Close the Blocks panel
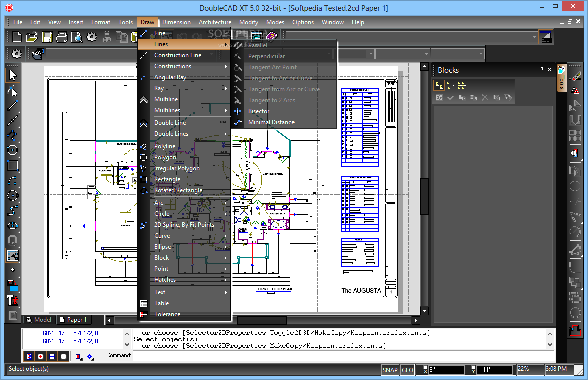This screenshot has width=588, height=380. click(x=550, y=69)
